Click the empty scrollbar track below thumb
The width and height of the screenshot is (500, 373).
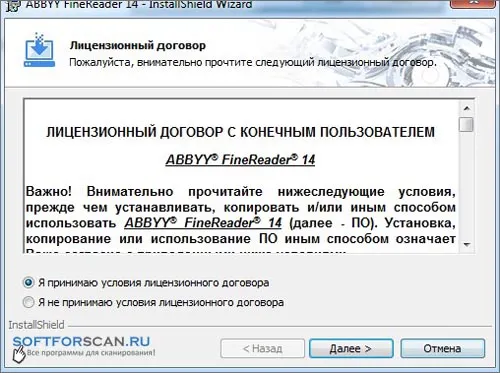467,185
